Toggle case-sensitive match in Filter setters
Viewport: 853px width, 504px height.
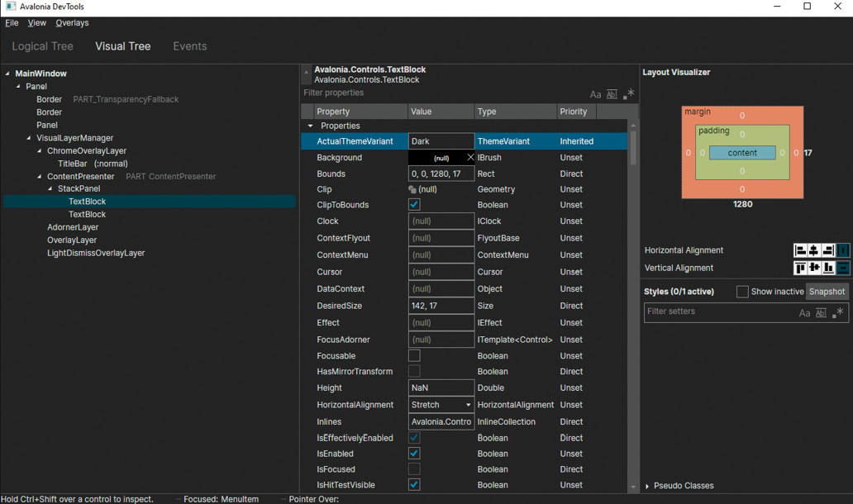(804, 313)
